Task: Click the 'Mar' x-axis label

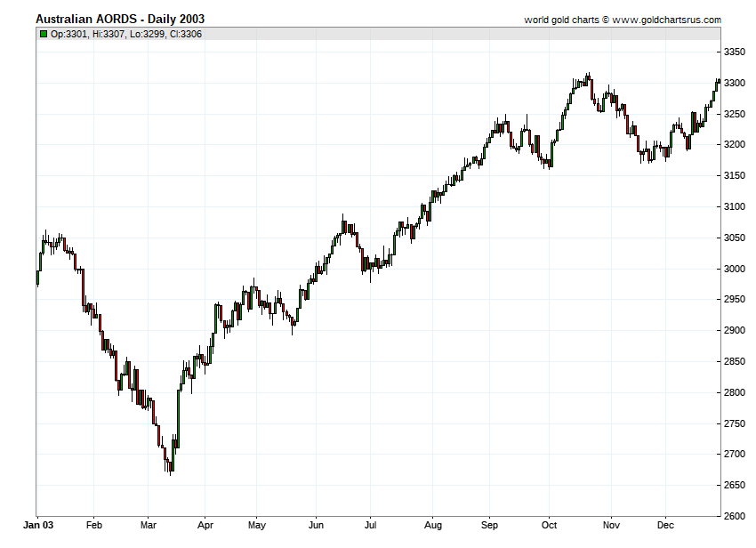Action: click(148, 525)
